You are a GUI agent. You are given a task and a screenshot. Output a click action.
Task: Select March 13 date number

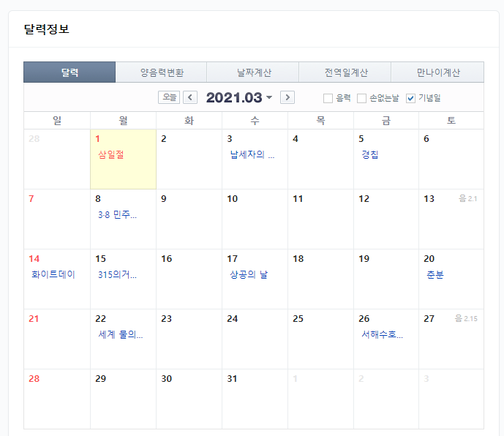[x=429, y=199]
